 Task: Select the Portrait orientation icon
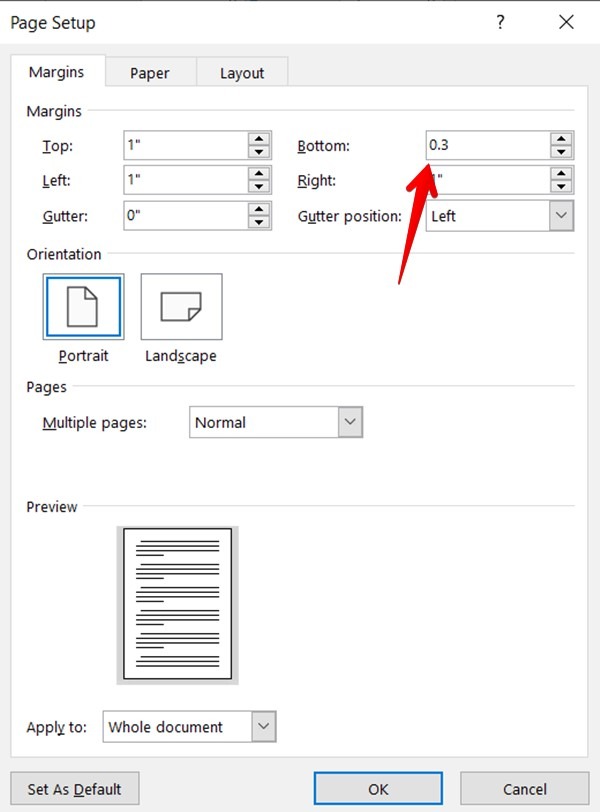83,307
